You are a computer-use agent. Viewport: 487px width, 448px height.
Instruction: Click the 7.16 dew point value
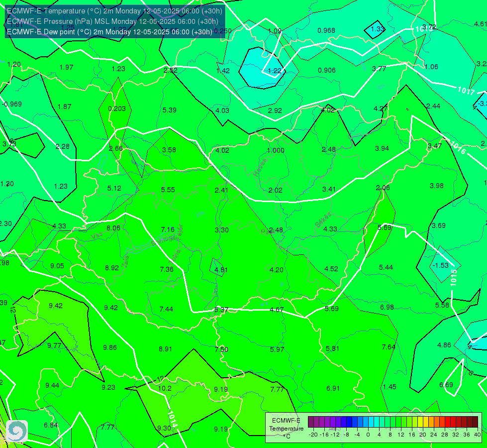168,229
